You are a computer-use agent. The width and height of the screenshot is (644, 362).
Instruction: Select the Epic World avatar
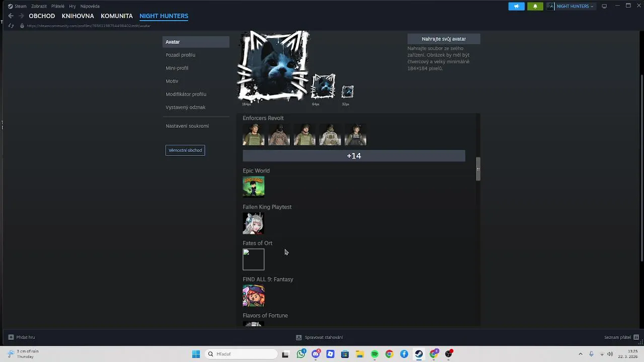tap(254, 187)
